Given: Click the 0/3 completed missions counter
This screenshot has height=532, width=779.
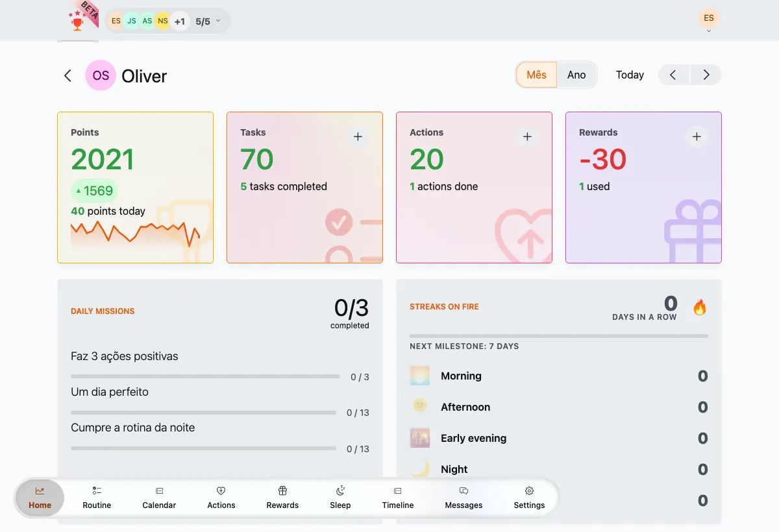Looking at the screenshot, I should click(351, 313).
